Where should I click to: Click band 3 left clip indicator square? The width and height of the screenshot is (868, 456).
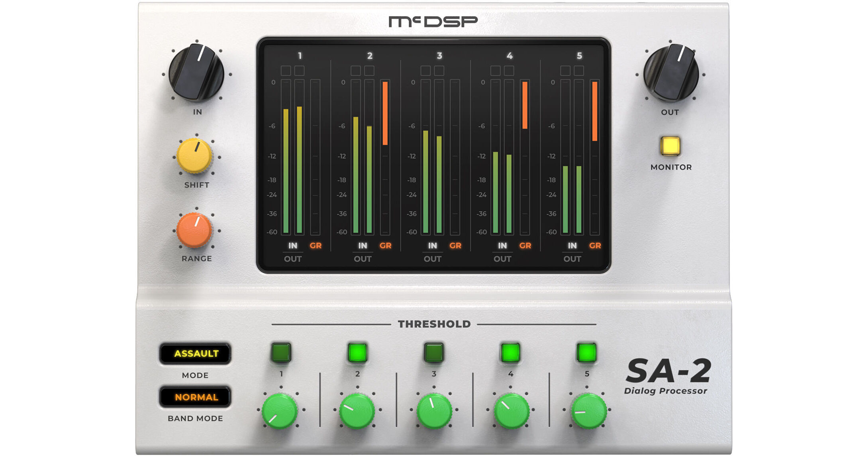[425, 71]
